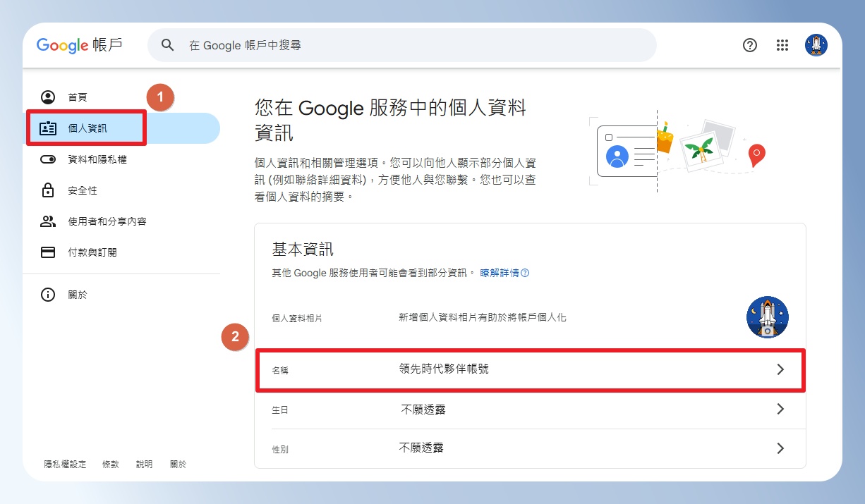Click the help question mark icon

tap(750, 45)
